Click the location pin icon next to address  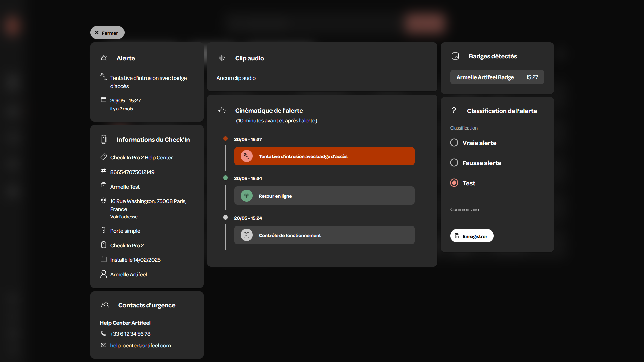click(x=104, y=200)
